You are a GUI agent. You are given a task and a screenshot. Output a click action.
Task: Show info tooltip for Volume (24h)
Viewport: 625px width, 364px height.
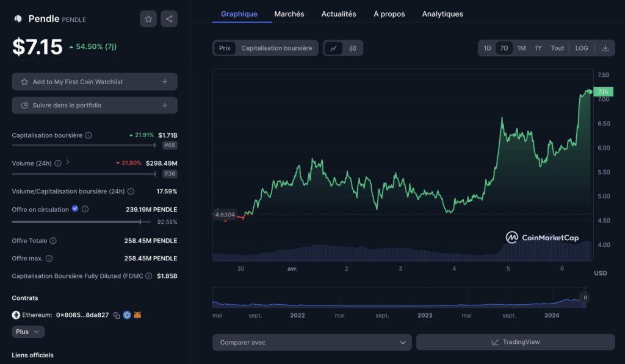58,163
